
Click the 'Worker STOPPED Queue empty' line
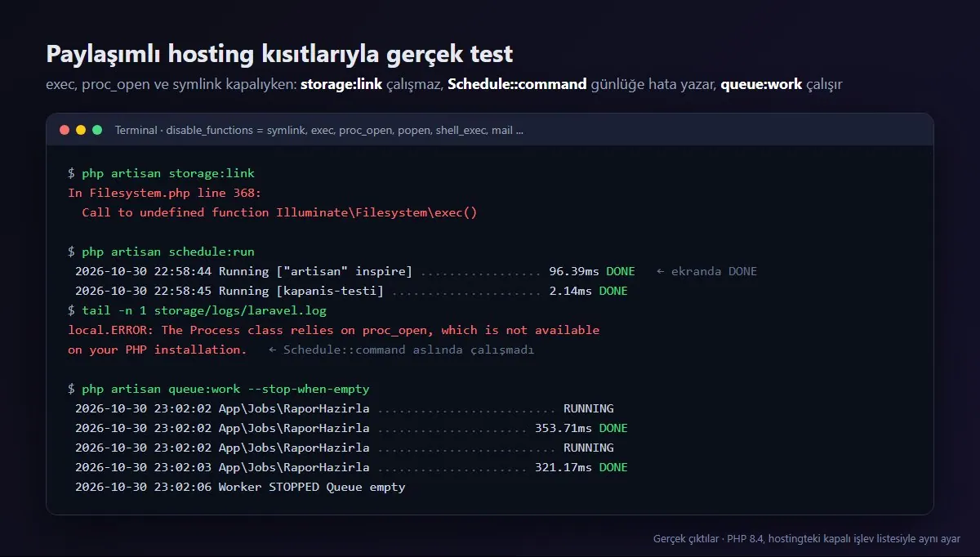point(240,487)
